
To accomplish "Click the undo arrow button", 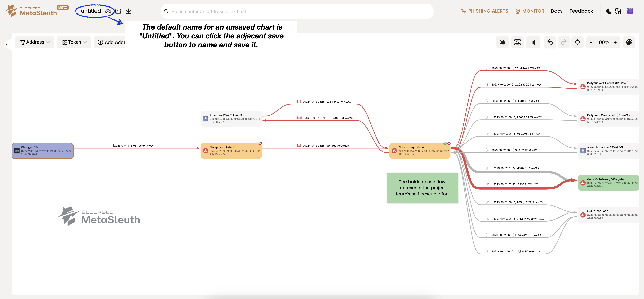I will click(550, 42).
